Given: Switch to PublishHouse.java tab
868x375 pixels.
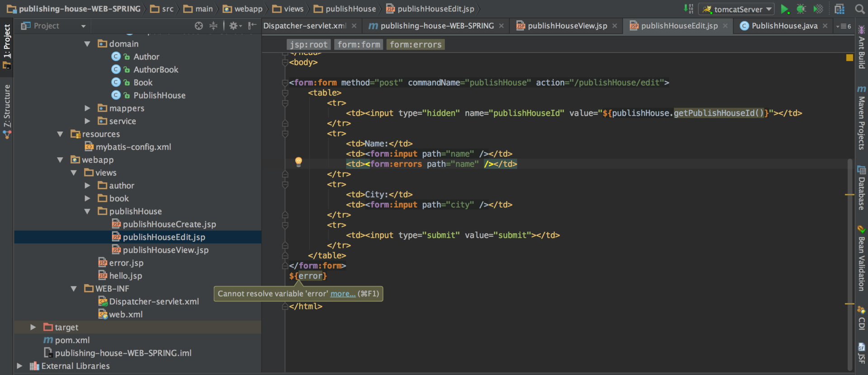Looking at the screenshot, I should [784, 26].
